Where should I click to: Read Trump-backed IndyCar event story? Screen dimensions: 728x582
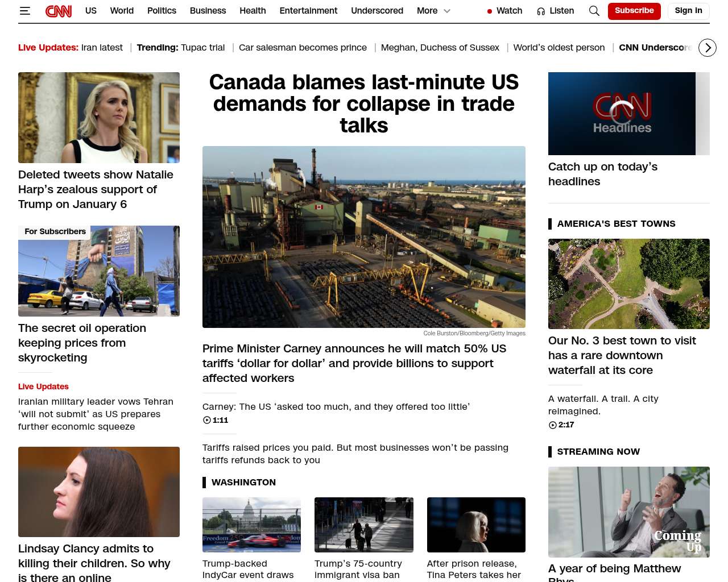pyautogui.click(x=248, y=569)
